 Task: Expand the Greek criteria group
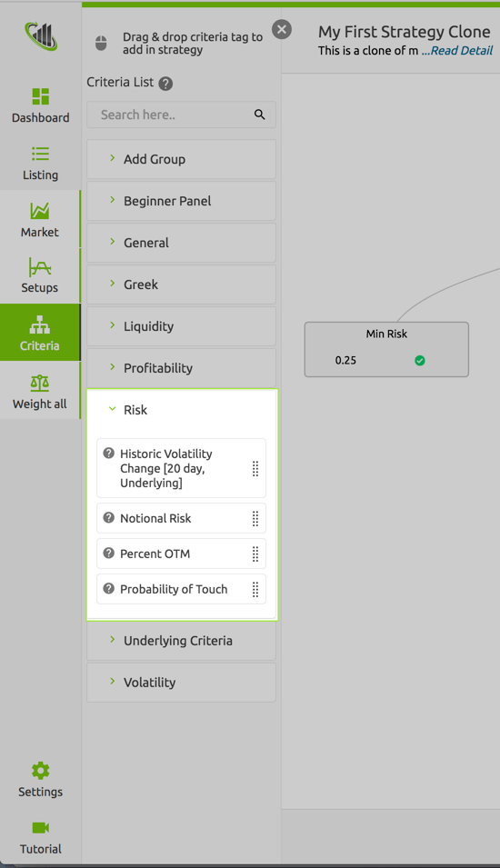(x=182, y=284)
